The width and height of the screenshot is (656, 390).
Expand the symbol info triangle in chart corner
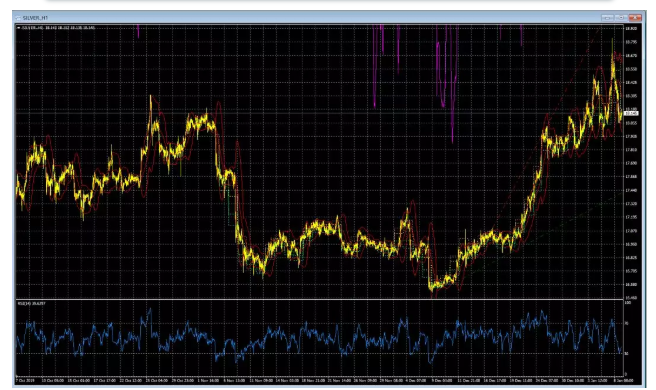point(18,28)
